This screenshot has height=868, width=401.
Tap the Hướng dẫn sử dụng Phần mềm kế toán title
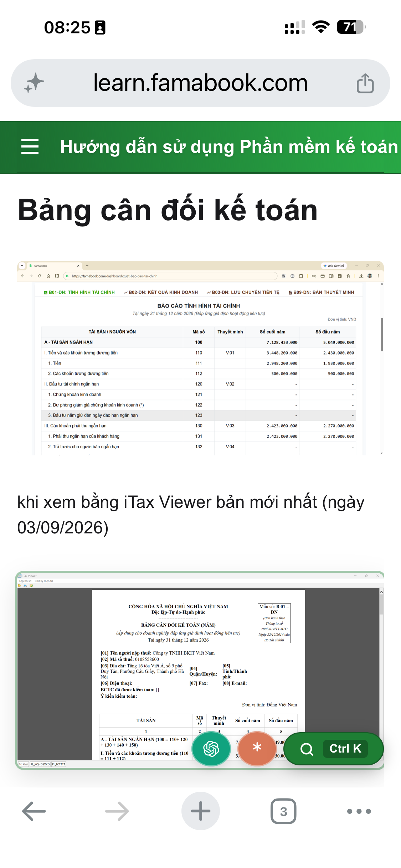tap(229, 146)
